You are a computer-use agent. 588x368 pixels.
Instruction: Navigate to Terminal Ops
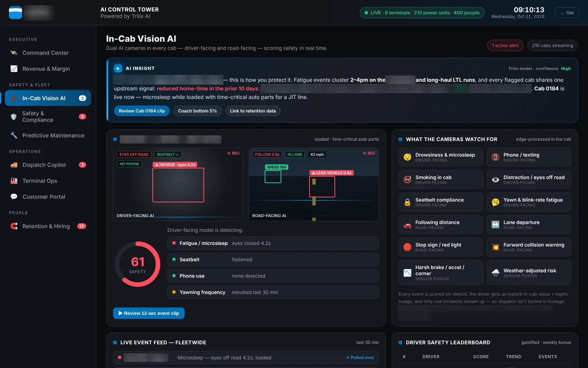(48, 181)
